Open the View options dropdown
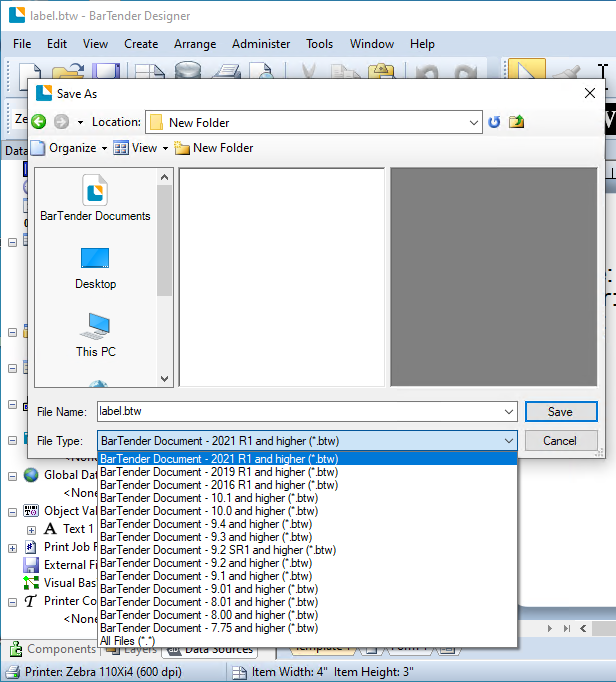This screenshot has width=616, height=682. pyautogui.click(x=140, y=148)
